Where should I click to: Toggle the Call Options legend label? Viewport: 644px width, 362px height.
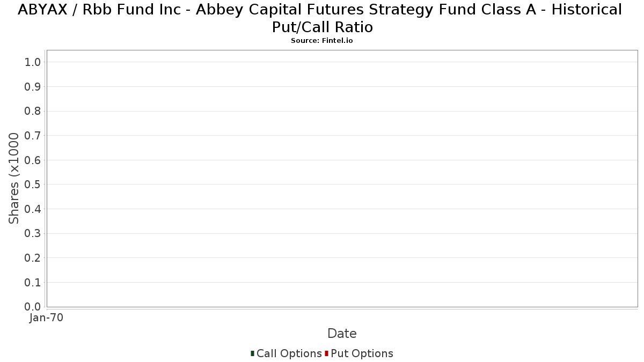coord(289,353)
